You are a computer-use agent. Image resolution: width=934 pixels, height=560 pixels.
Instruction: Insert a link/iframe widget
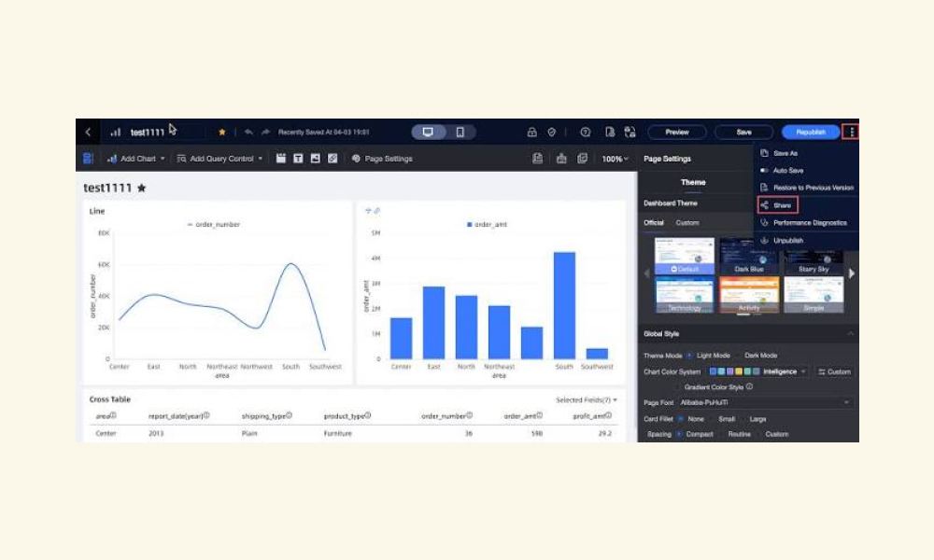coord(333,159)
